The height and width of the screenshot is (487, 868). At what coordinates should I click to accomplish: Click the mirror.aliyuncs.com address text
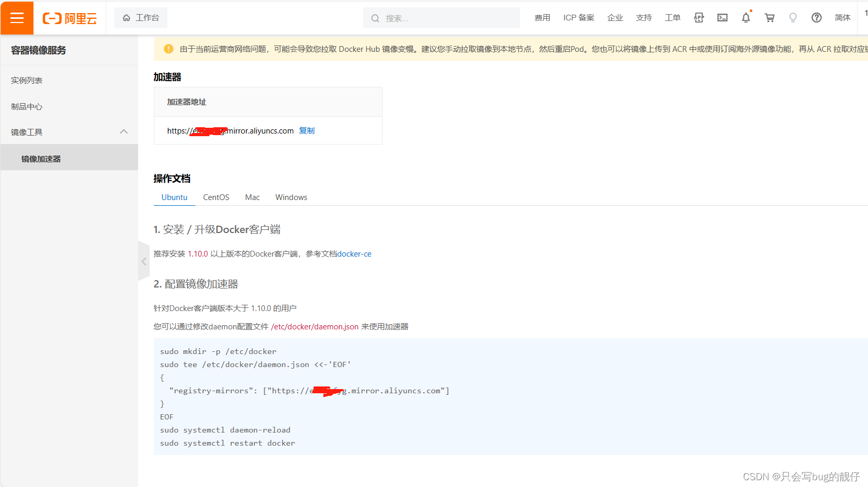[x=230, y=131]
